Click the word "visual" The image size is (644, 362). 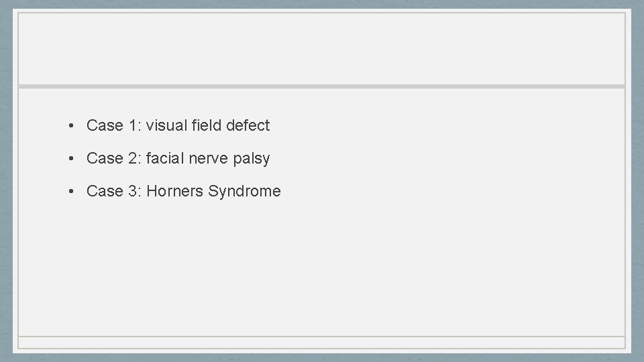(167, 125)
